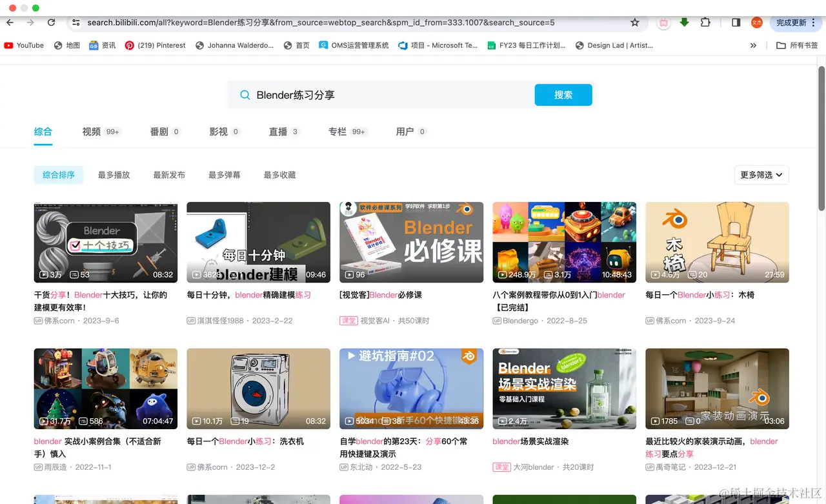Screen dimensions: 826x504
Task: Open the 木椅 chair video thumbnail
Action: [x=717, y=242]
